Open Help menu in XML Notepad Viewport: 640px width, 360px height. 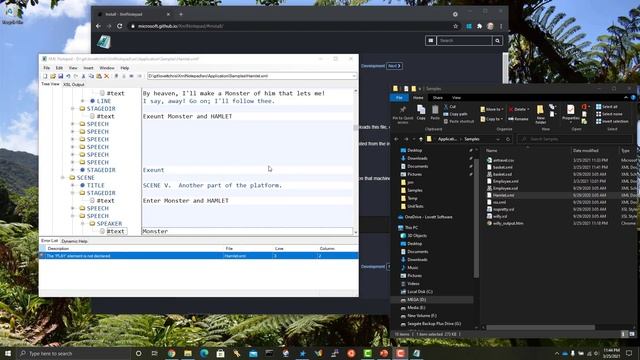click(124, 68)
